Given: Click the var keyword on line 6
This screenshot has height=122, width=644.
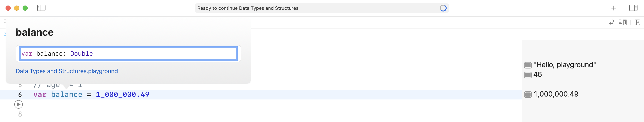Looking at the screenshot, I should point(40,95).
